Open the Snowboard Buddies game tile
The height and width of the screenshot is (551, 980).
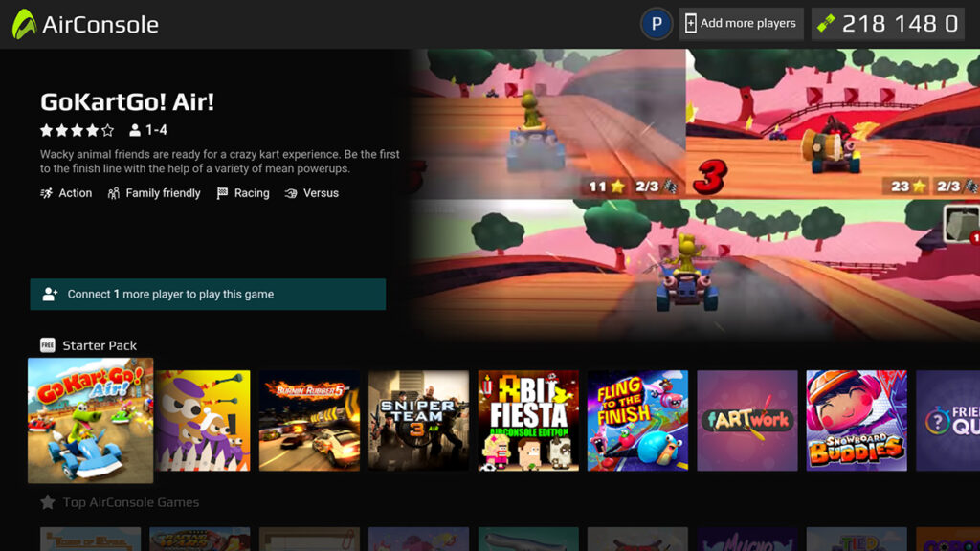click(x=857, y=421)
